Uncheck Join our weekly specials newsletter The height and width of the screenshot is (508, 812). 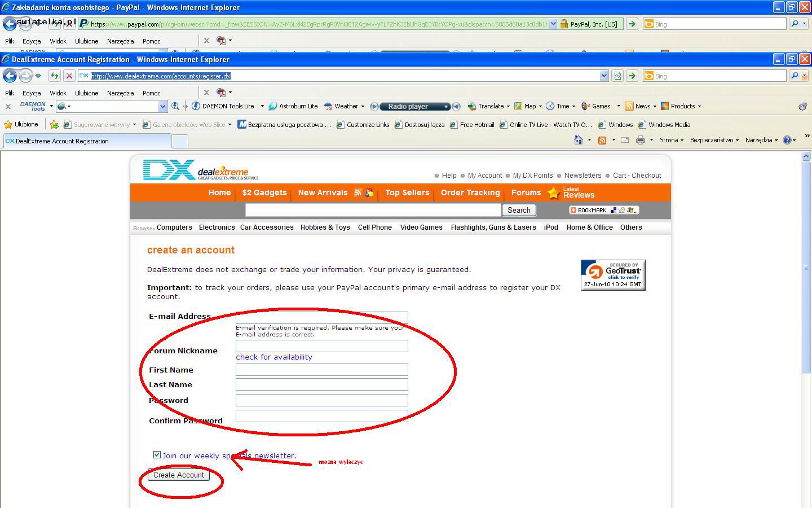click(157, 454)
